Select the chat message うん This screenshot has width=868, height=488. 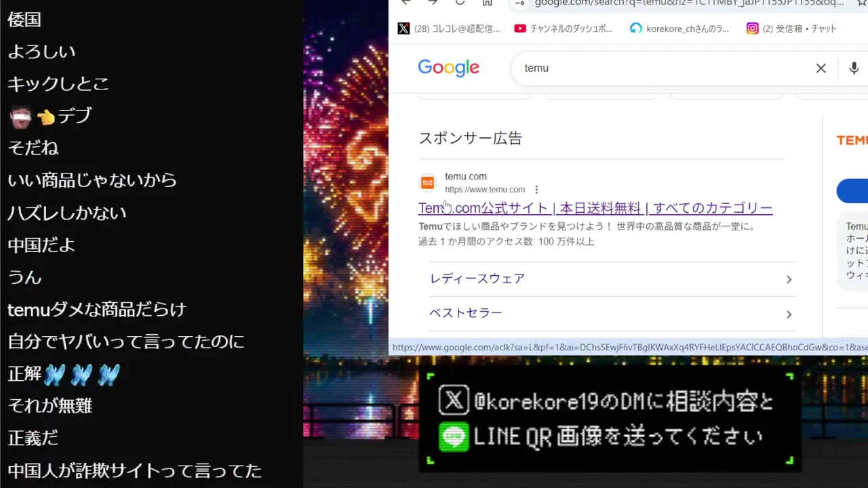24,277
